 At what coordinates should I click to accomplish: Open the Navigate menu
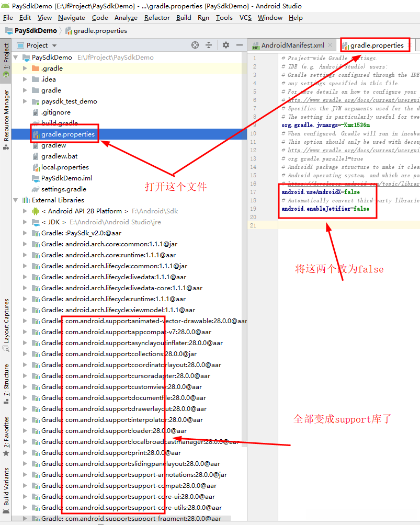coord(71,17)
